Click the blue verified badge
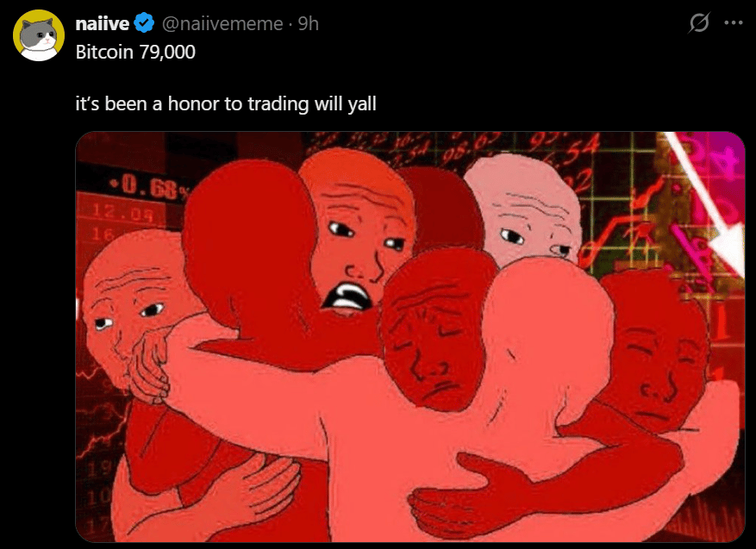Image resolution: width=756 pixels, height=549 pixels. pyautogui.click(x=144, y=23)
